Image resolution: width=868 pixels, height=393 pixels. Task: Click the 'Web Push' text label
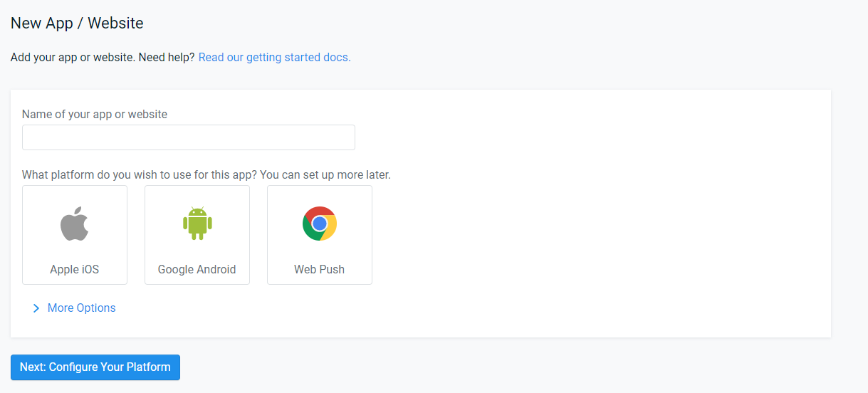point(320,269)
